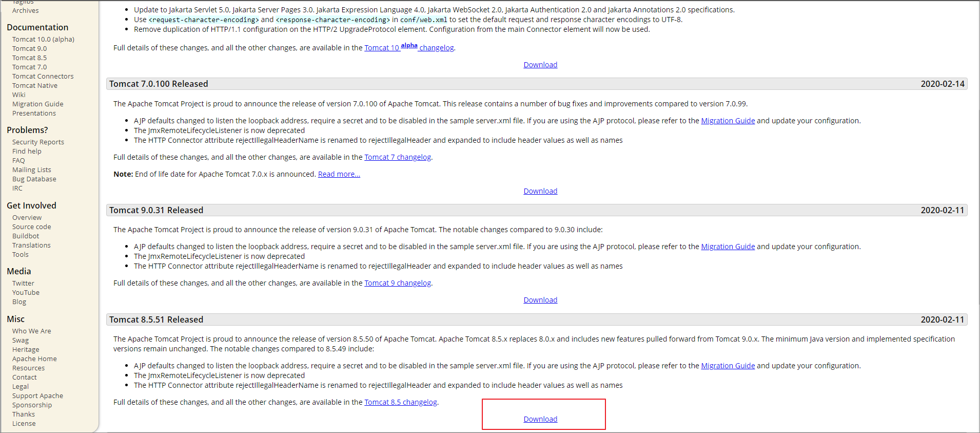Click the 2020-02-14 release date
The image size is (980, 433).
pyautogui.click(x=943, y=84)
